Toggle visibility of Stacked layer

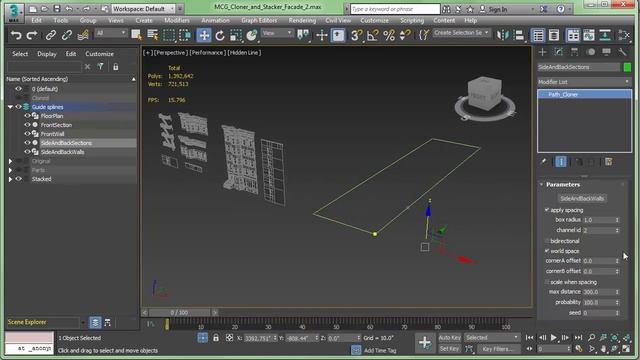(18, 179)
